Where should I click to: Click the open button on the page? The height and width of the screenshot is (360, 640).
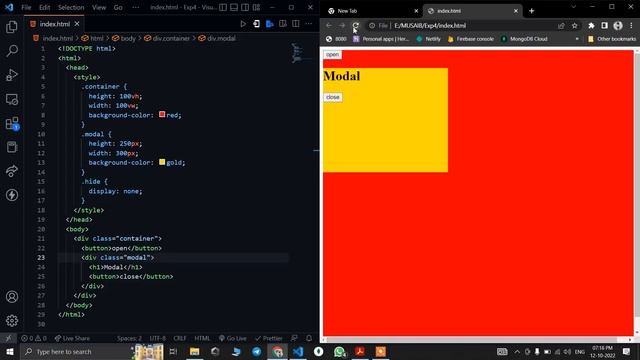(332, 55)
